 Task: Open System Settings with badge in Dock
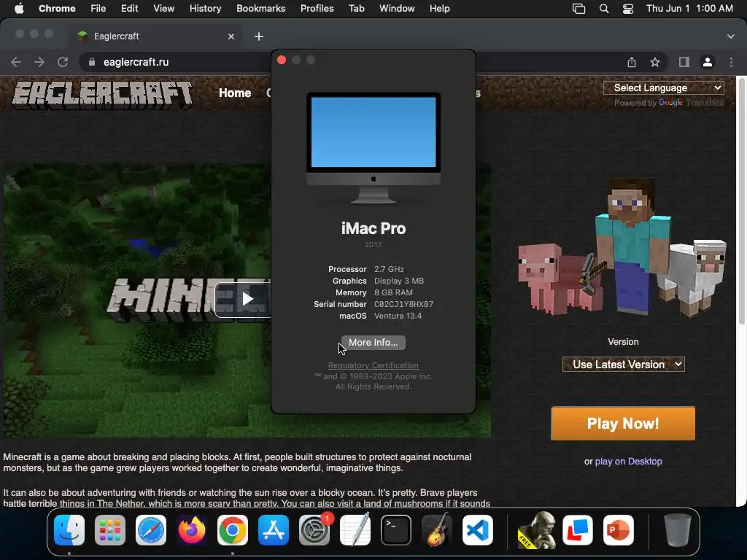314,530
